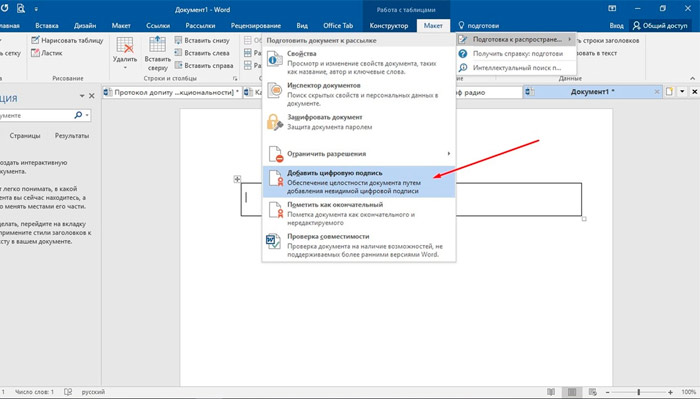Image resolution: width=700 pixels, height=400 pixels.
Task: Click the spelling check book icon in status bar
Action: click(68, 392)
